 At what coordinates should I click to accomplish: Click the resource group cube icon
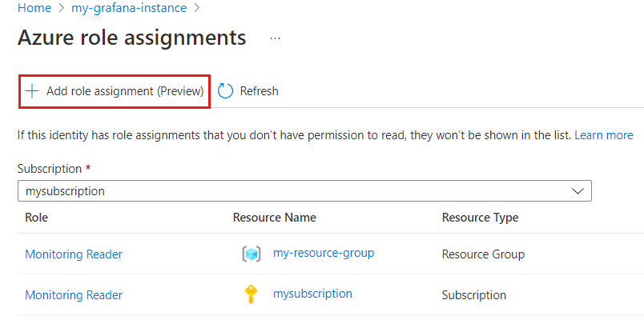point(252,254)
